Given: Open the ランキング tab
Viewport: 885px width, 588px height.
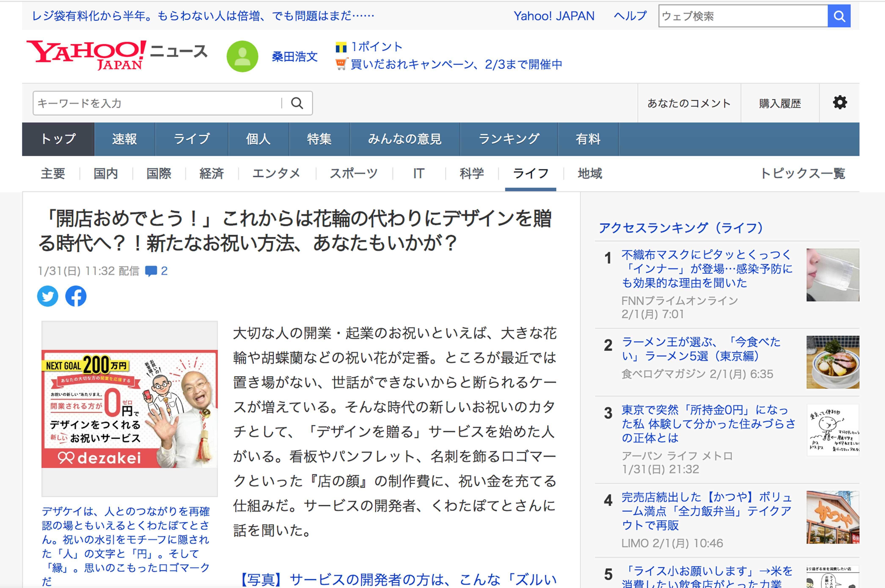Looking at the screenshot, I should (x=509, y=139).
